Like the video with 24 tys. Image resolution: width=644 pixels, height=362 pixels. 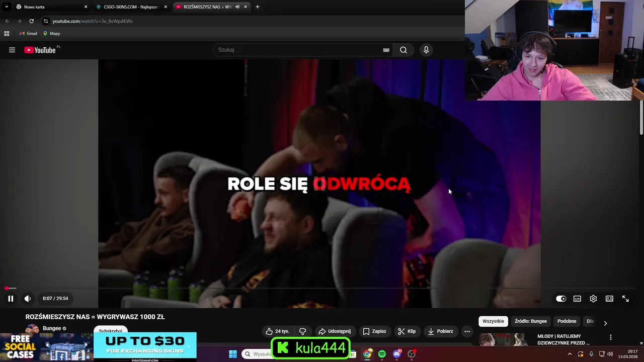[x=277, y=331]
